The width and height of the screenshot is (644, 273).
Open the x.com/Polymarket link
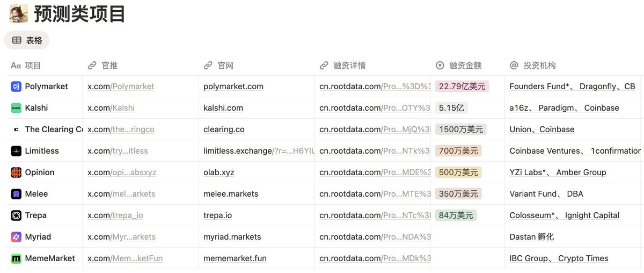tap(121, 87)
